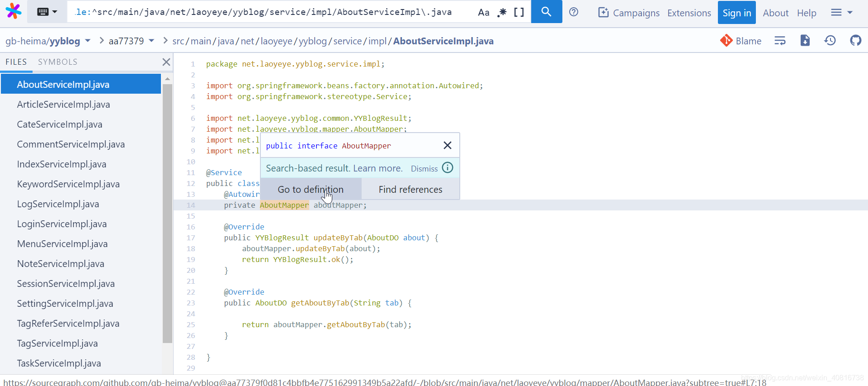The height and width of the screenshot is (386, 868).
Task: Click line number 17 in gutter
Action: click(x=191, y=238)
